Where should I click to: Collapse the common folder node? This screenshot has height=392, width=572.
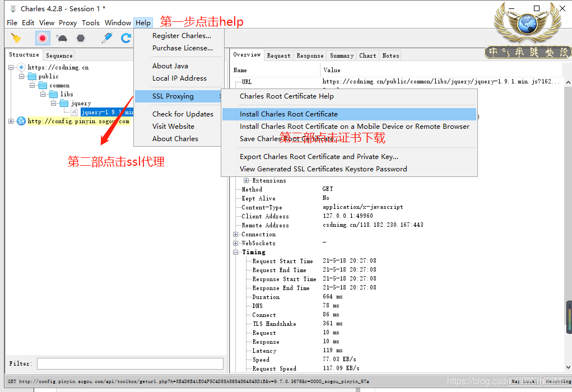[x=32, y=85]
